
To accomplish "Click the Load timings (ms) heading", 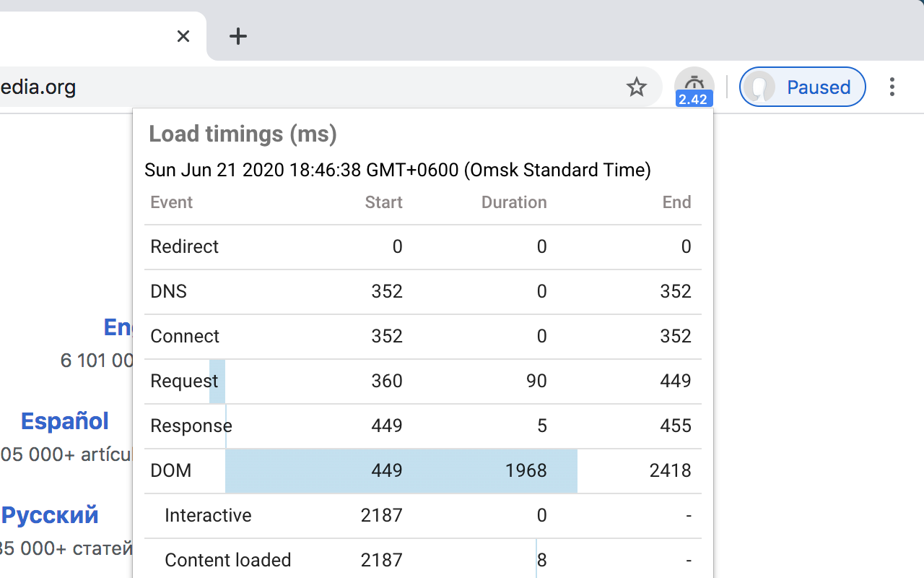I will [x=243, y=134].
